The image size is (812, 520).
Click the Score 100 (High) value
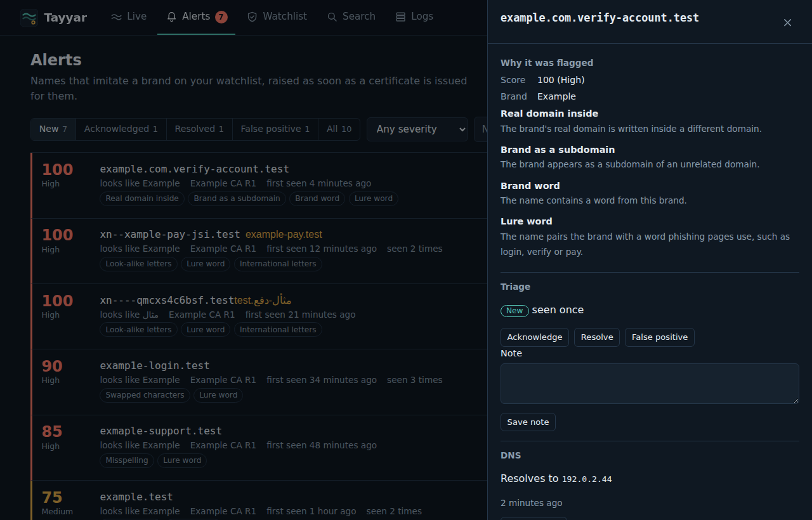coord(561,80)
